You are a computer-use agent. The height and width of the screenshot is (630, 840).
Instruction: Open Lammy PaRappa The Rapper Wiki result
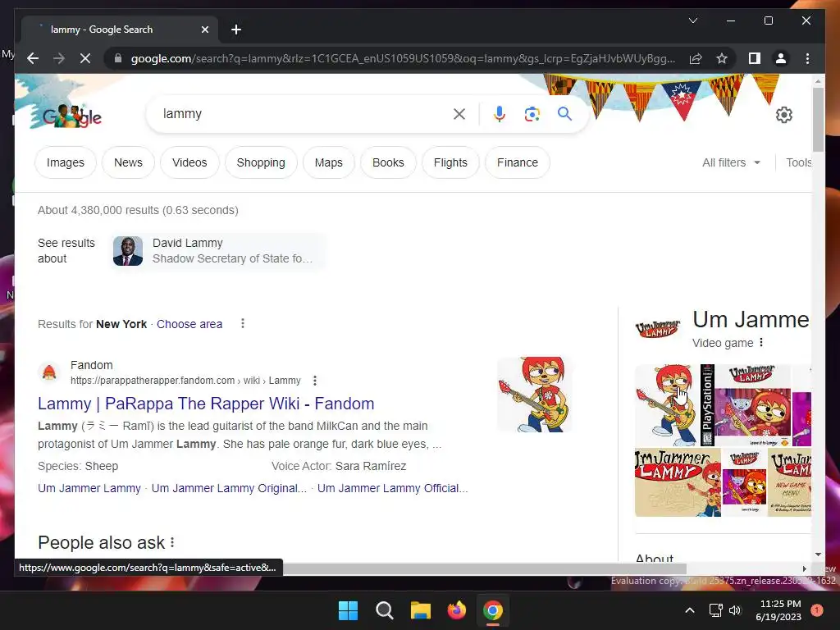click(x=206, y=404)
